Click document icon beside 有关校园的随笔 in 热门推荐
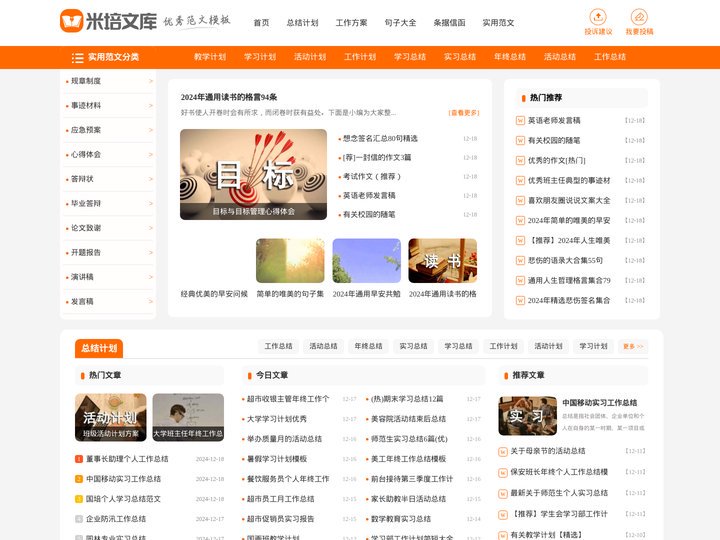 (520, 141)
